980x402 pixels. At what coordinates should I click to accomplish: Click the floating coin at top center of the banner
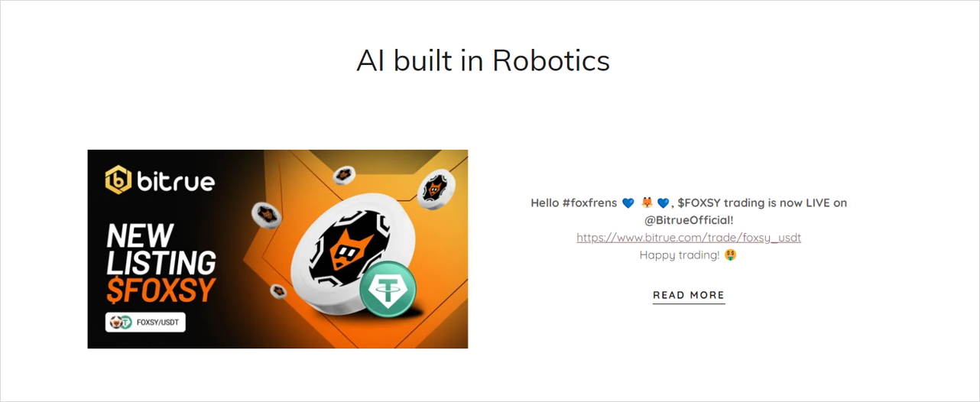(x=344, y=176)
